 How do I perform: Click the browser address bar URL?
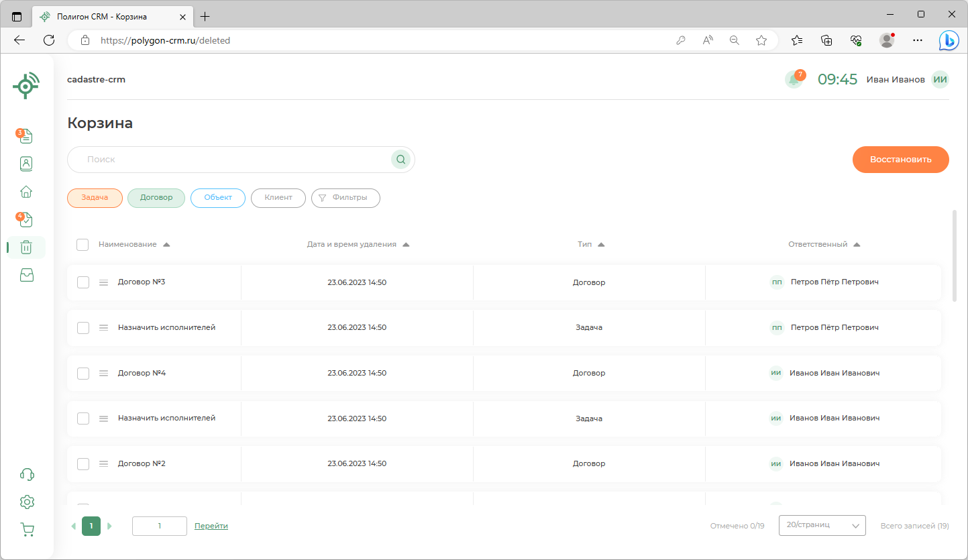click(166, 40)
